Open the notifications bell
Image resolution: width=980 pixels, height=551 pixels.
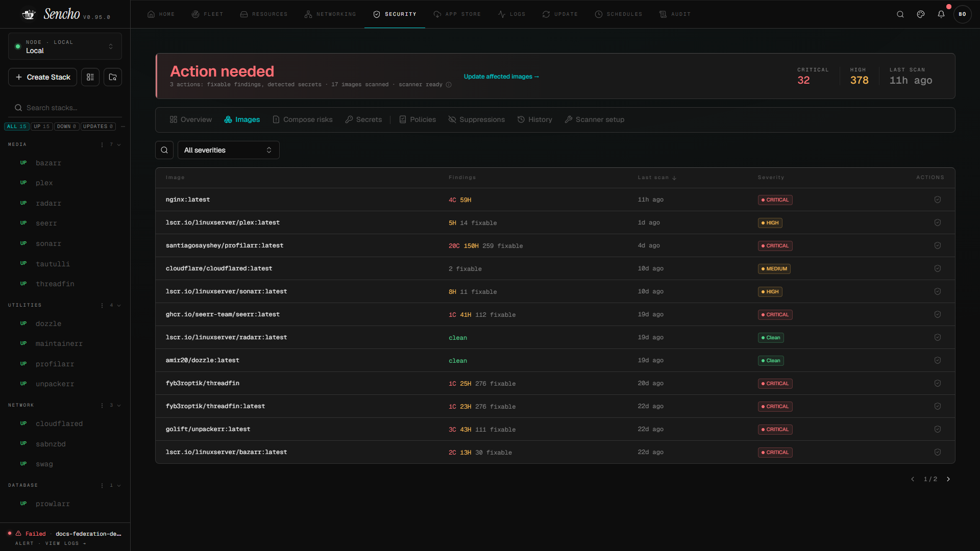tap(941, 14)
